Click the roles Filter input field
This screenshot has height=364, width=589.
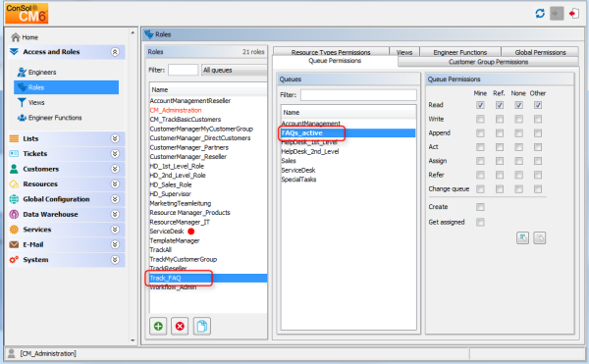click(x=183, y=71)
